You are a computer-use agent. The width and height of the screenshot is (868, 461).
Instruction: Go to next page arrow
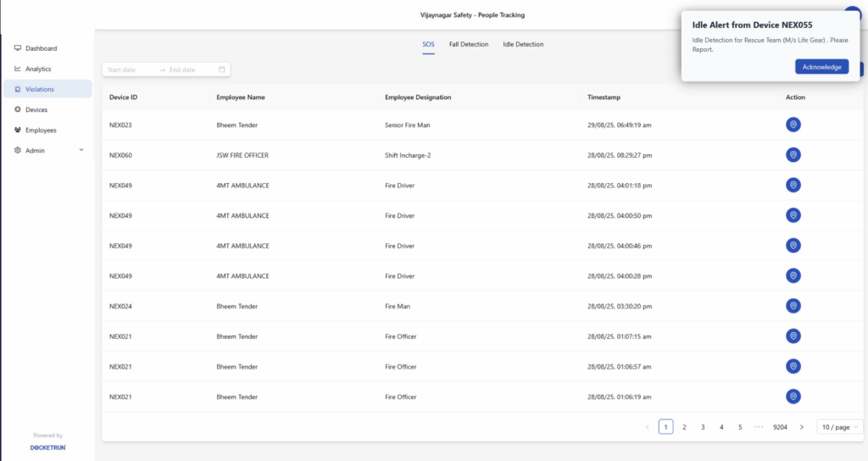[802, 427]
